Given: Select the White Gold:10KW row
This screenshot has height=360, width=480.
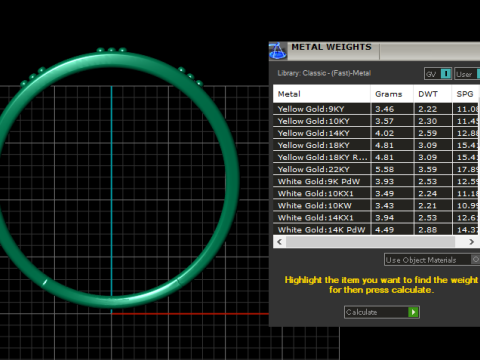Looking at the screenshot, I should click(376, 206).
